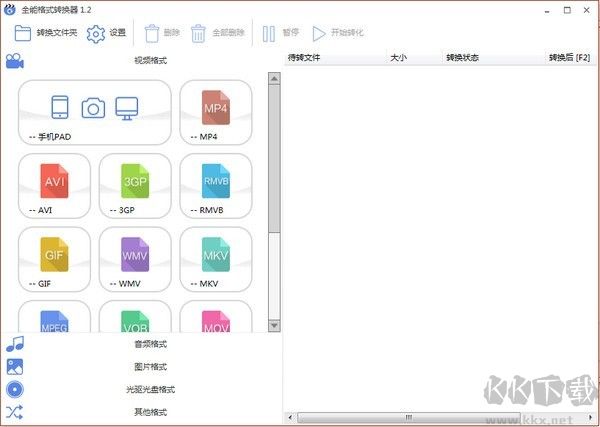Viewport: 600px width, 427px height.
Task: Click the 开始转化 play icon
Action: point(318,34)
